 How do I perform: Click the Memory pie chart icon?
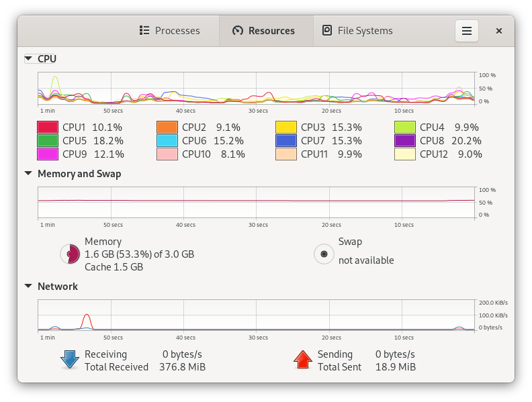pos(69,254)
